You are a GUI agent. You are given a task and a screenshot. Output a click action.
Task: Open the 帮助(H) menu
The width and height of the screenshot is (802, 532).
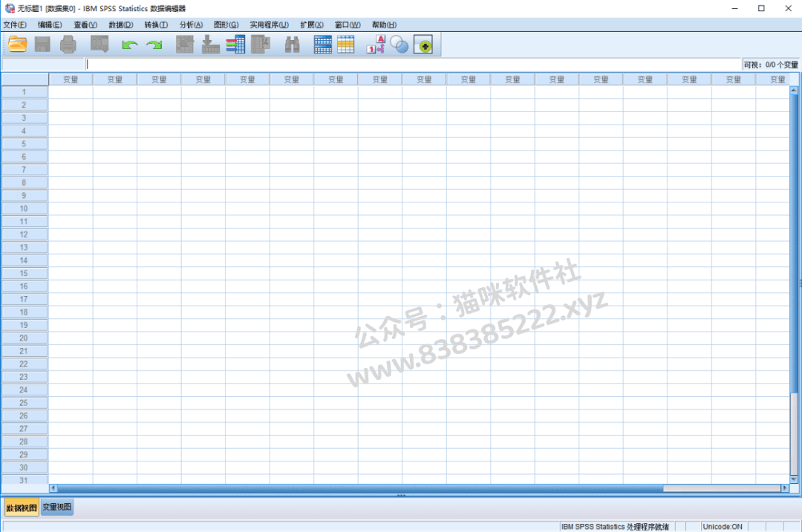click(x=384, y=24)
